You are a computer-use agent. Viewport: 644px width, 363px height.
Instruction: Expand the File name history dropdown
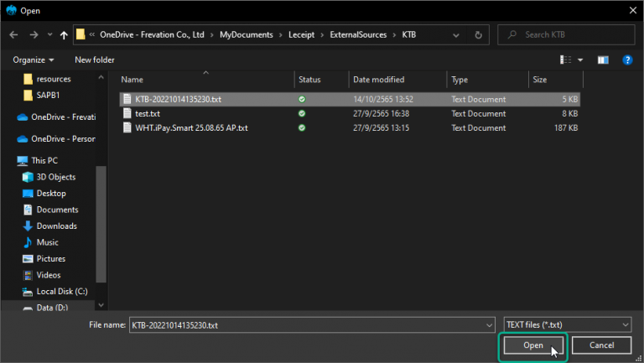[490, 324]
